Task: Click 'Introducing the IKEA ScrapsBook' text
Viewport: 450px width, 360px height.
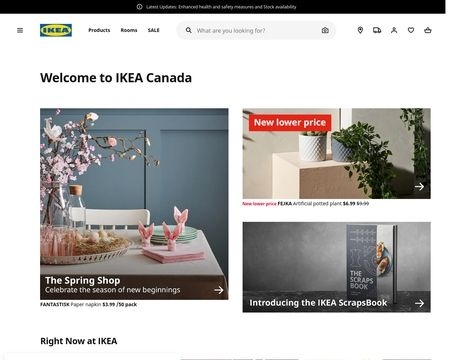Action: coord(318,303)
